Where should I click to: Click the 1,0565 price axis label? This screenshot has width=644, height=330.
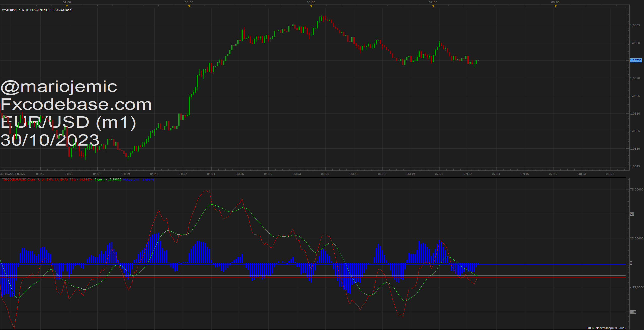tap(635, 96)
